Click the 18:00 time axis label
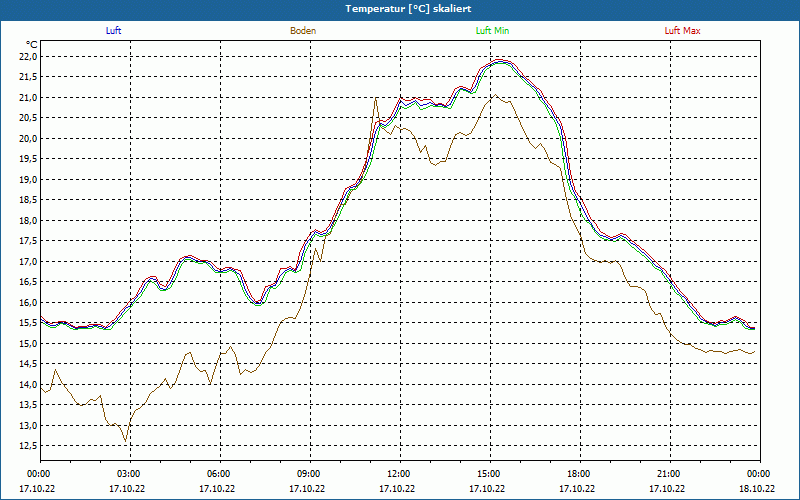 point(578,474)
